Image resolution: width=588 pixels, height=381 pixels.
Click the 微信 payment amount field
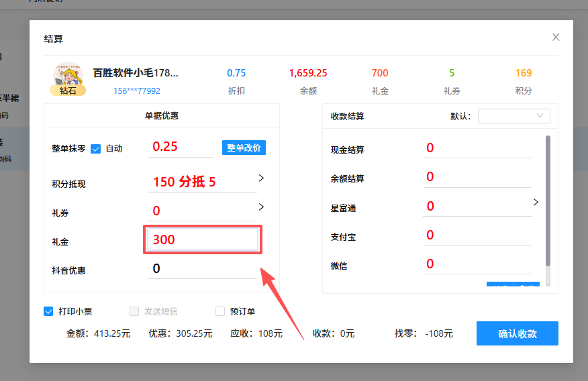coord(477,264)
